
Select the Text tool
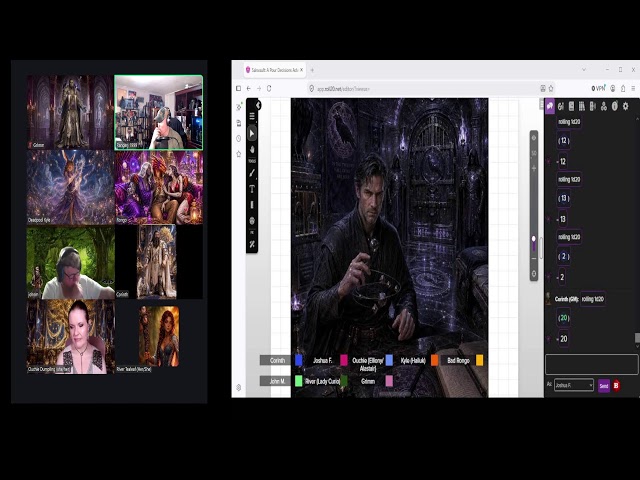252,189
